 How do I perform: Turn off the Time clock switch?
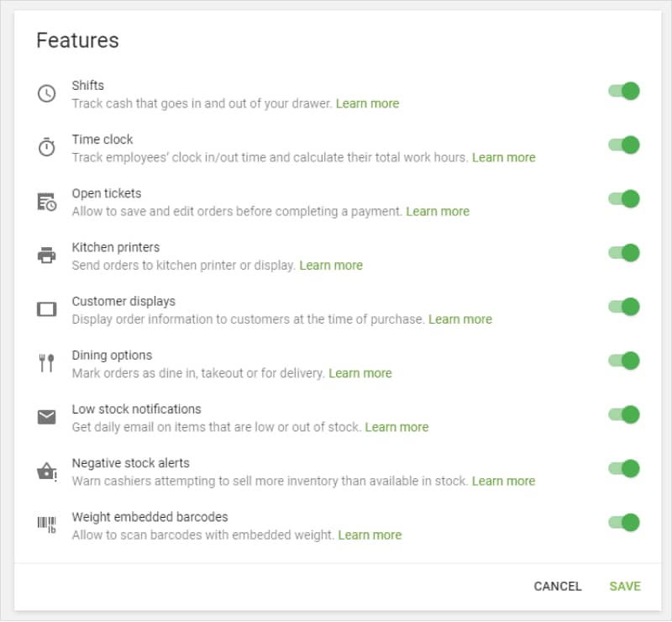pos(623,145)
